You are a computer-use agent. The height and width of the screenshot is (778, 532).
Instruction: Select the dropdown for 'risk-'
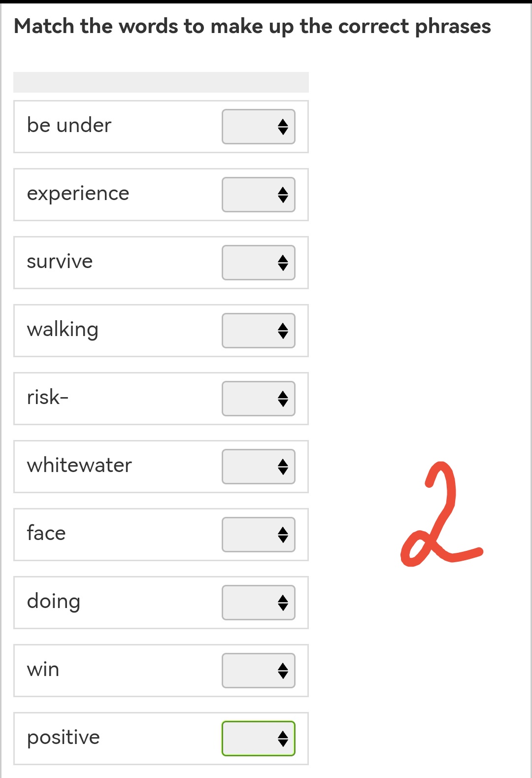(259, 399)
